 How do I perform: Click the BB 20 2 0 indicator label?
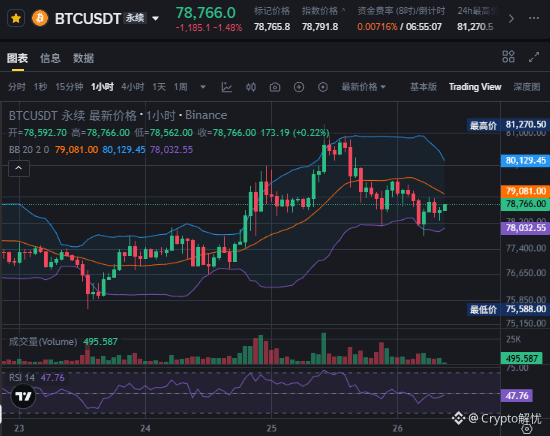point(29,150)
